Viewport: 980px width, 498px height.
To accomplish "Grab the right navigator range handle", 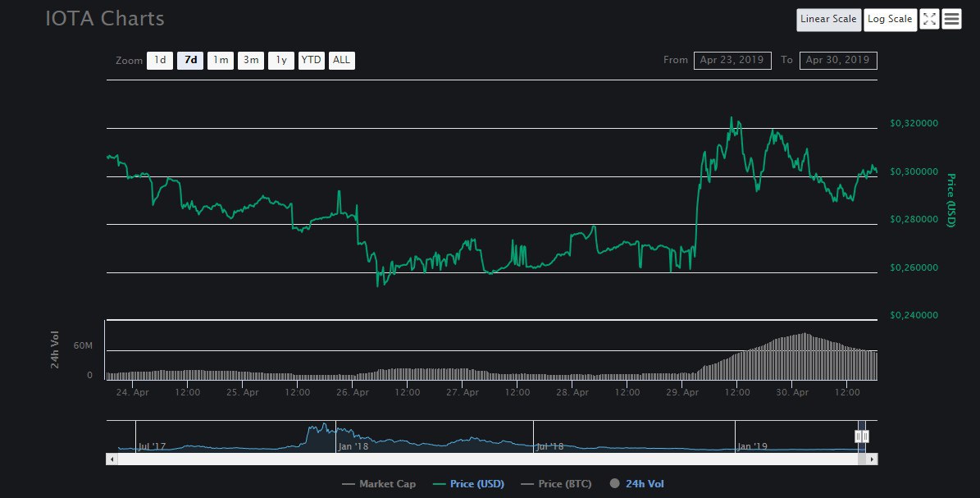I will tap(866, 436).
